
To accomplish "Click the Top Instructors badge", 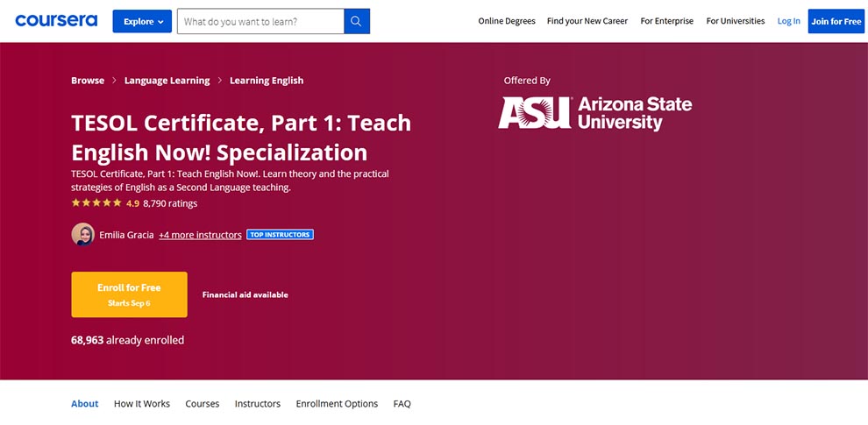I will [280, 235].
